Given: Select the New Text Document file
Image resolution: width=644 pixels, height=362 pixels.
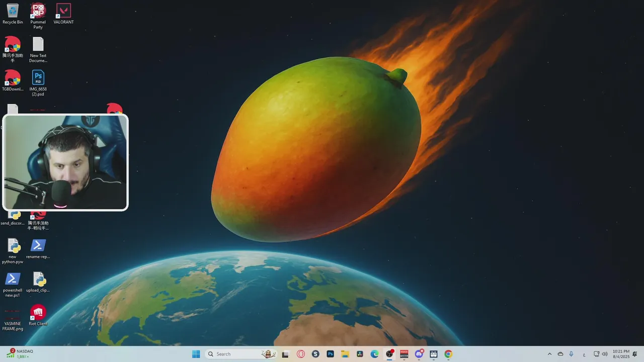Looking at the screenshot, I should [x=38, y=49].
